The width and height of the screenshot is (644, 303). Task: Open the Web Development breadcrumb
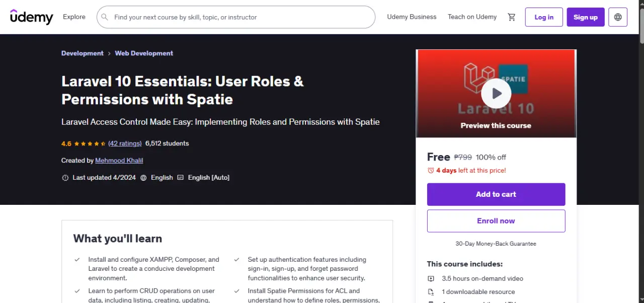[x=144, y=53]
